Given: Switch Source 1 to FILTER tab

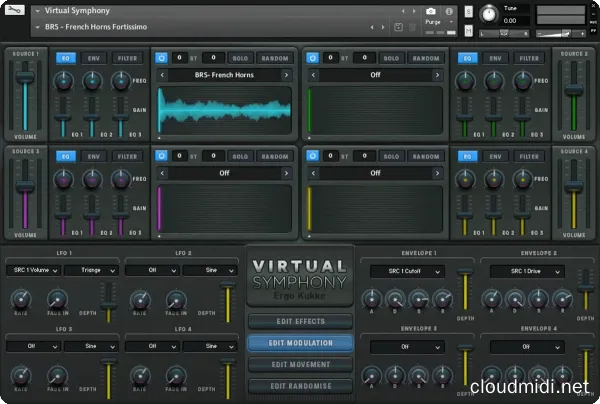Looking at the screenshot, I should 127,58.
